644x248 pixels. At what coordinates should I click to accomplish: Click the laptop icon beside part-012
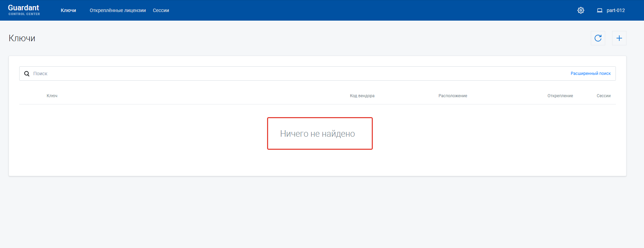599,10
